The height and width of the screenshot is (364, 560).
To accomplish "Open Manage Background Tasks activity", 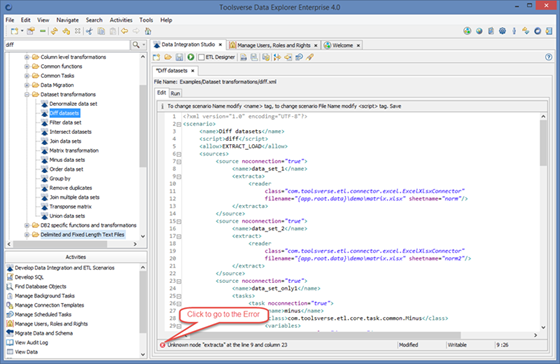I will 45,296.
